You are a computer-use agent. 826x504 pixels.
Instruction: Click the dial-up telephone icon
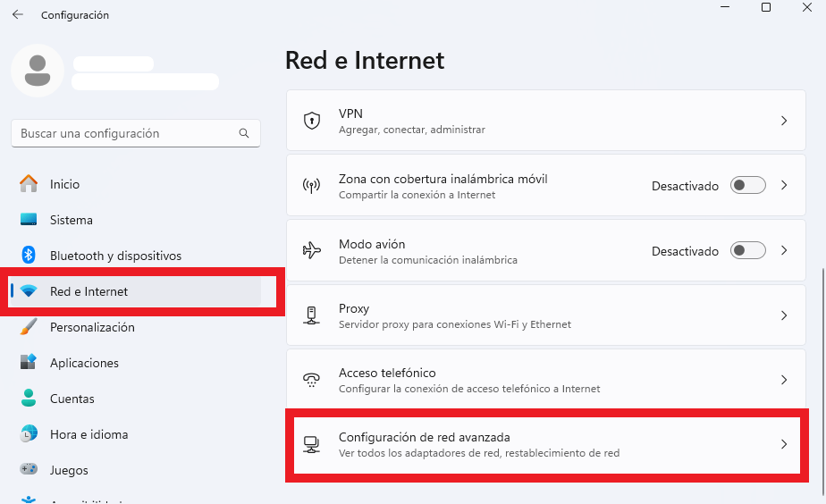[311, 380]
